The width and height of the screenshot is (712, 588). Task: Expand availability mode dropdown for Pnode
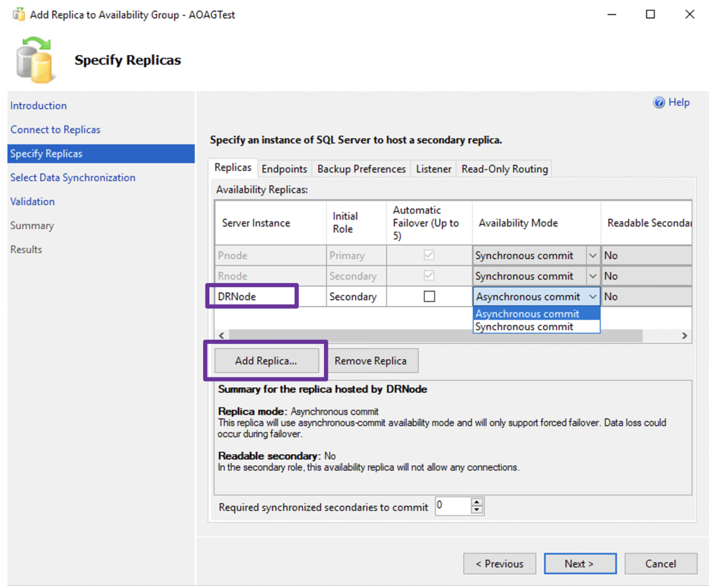pyautogui.click(x=593, y=256)
